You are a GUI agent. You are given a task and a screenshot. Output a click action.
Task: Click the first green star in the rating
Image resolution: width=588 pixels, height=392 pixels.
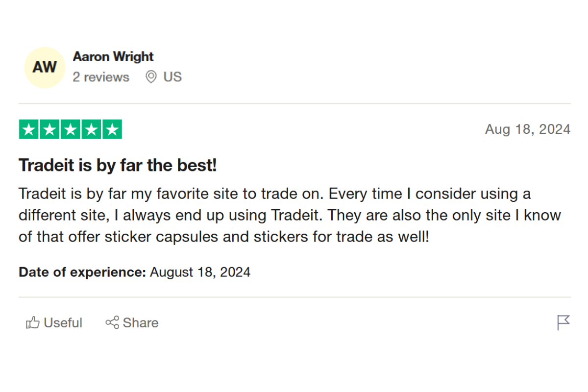click(x=29, y=129)
